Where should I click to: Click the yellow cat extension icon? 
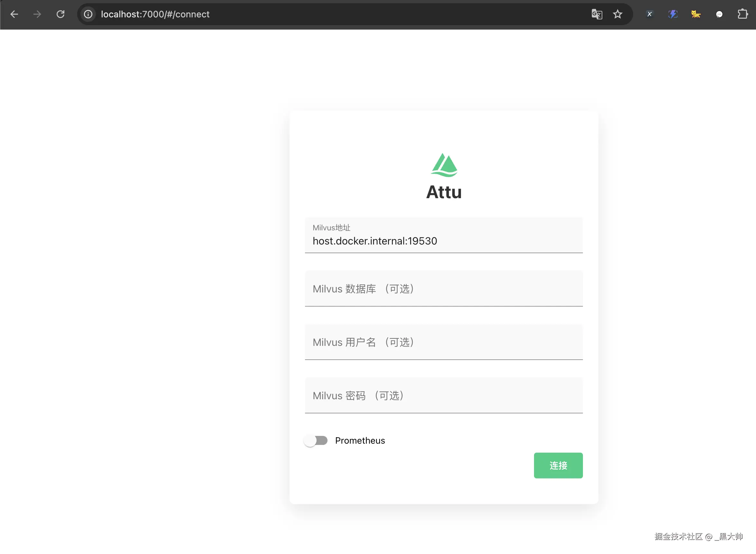[x=696, y=14]
